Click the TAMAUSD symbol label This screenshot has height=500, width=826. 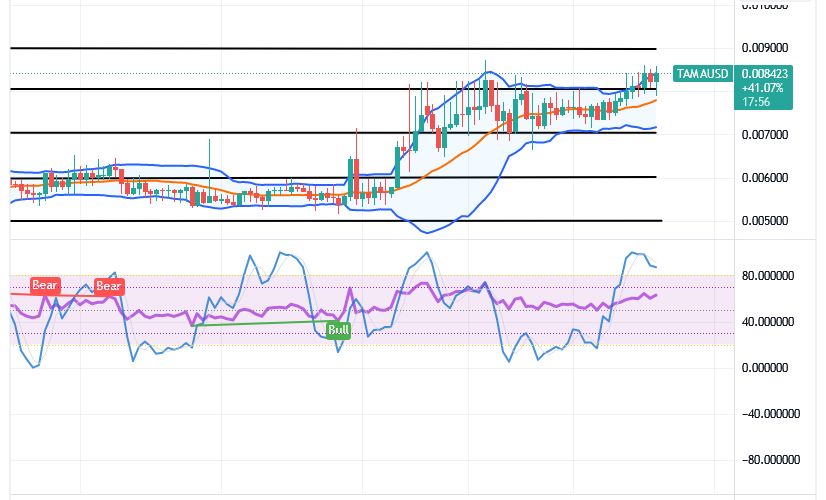pyautogui.click(x=702, y=74)
